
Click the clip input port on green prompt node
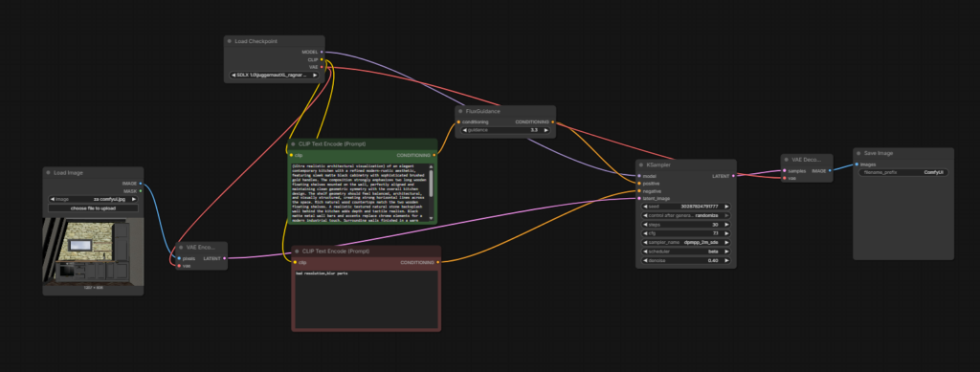[x=291, y=155]
